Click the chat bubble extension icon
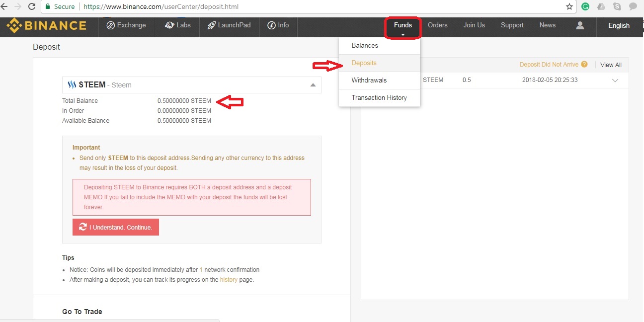Screen dimensions: 644x322 click(633, 7)
